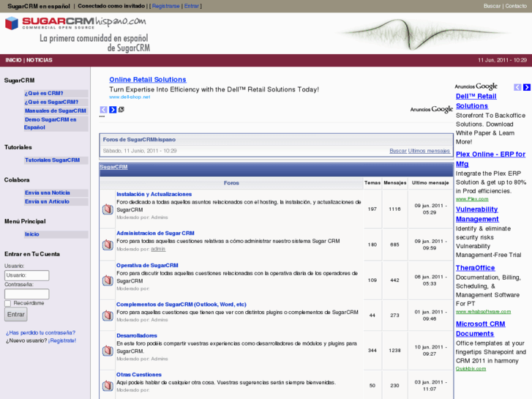The image size is (532, 399).
Task: Open Complementos de SugarCRM (Outlook, Word, etc) forum
Action: pos(181,305)
